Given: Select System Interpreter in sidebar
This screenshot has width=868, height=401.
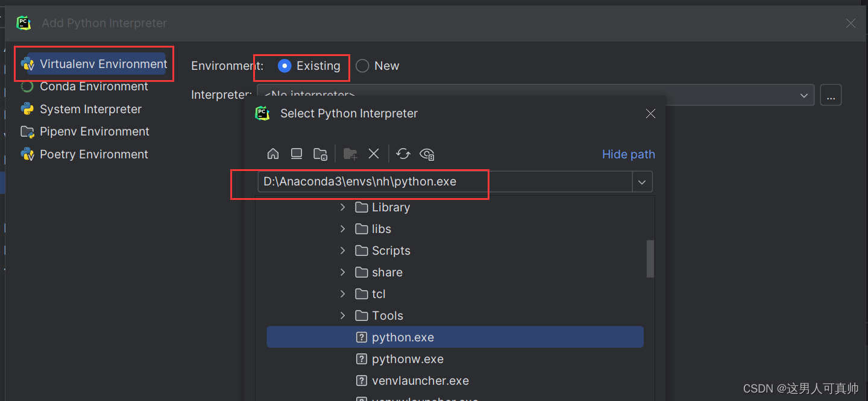Looking at the screenshot, I should (x=81, y=109).
